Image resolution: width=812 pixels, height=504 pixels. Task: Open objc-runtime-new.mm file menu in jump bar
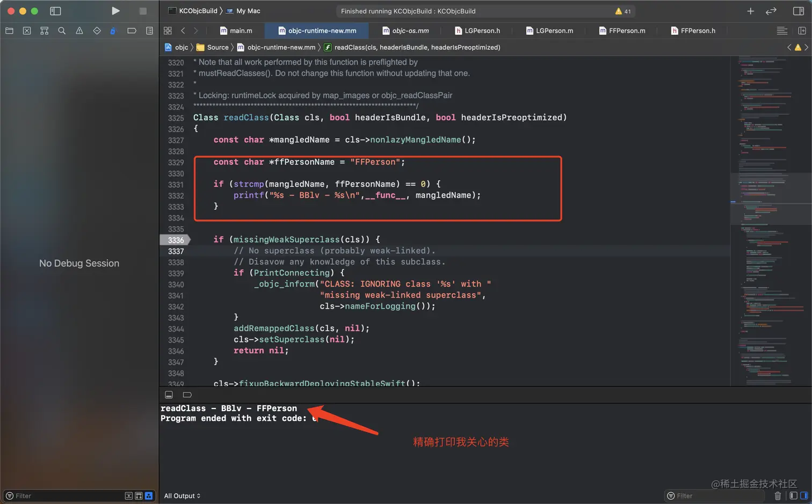(x=277, y=47)
